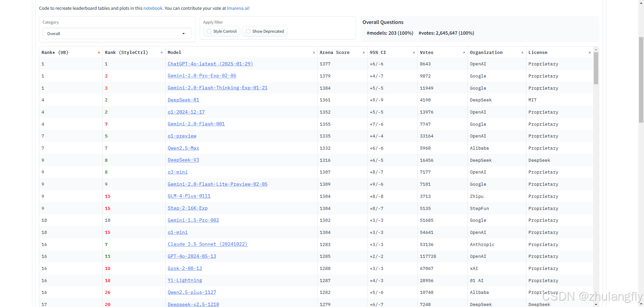Viewport: 644px width, 307px height.
Task: Tick the Show Deprecated checkbox
Action: pos(248,31)
